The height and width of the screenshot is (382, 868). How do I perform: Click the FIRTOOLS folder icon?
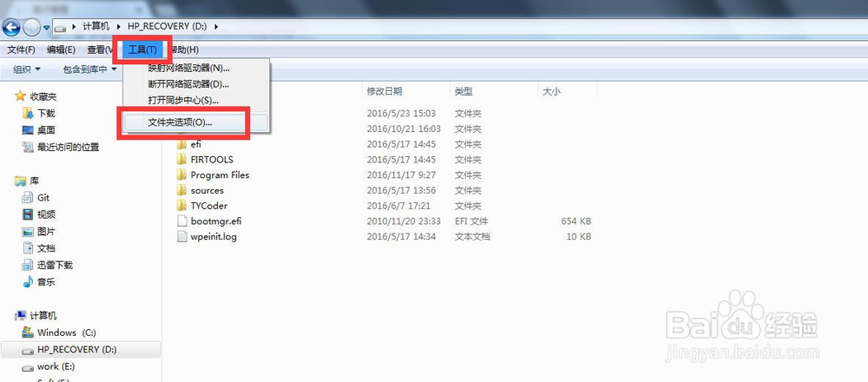tap(181, 160)
